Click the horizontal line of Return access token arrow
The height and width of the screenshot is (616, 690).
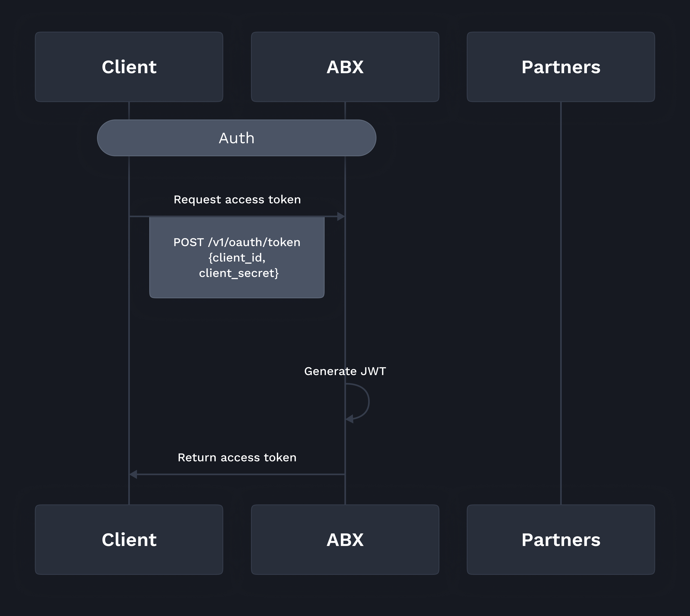[237, 474]
